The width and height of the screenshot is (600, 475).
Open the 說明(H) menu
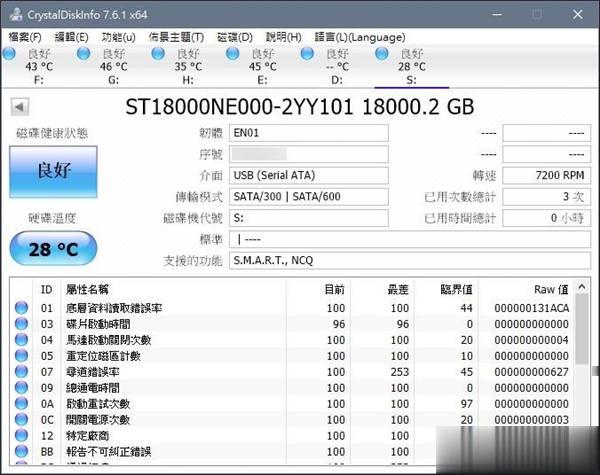(284, 37)
